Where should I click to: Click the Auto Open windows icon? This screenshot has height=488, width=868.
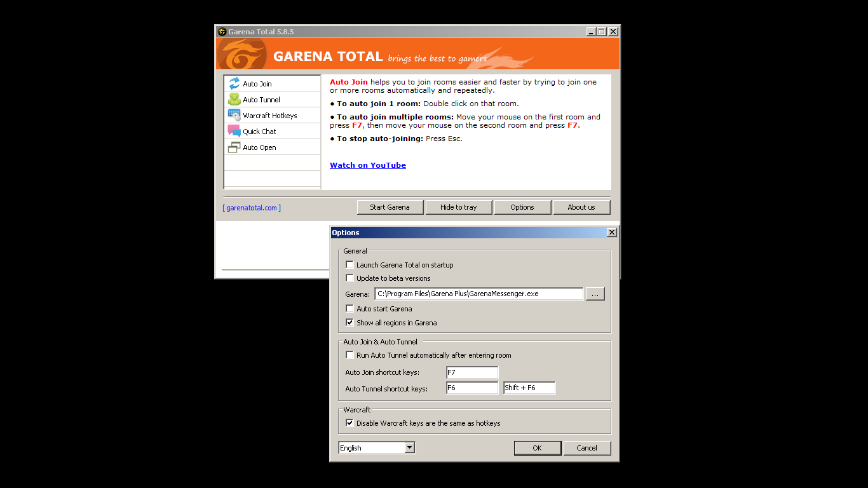[x=234, y=147]
